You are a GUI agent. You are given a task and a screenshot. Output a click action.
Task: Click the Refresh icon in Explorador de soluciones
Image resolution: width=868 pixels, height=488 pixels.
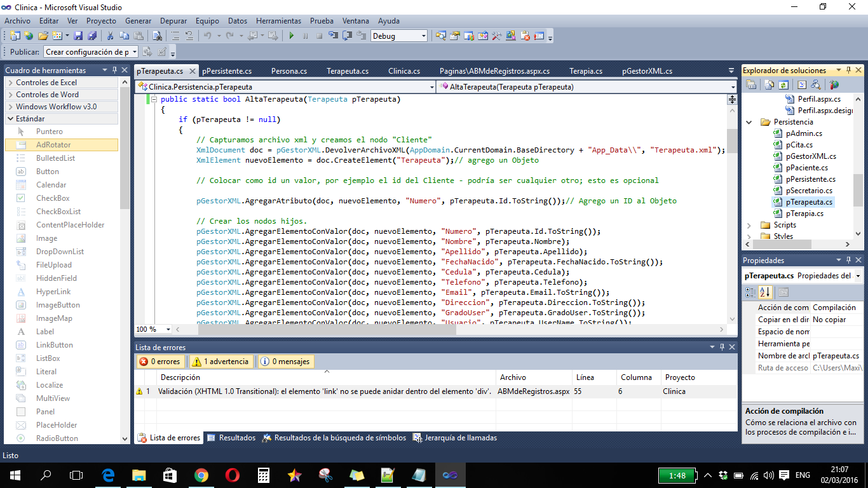[784, 85]
